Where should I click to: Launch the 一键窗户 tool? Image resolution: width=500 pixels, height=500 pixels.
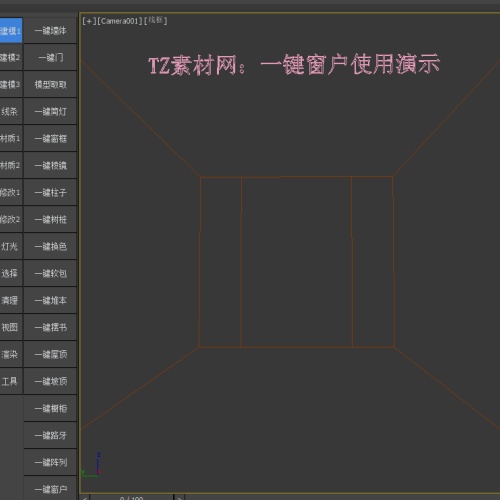[x=50, y=489]
